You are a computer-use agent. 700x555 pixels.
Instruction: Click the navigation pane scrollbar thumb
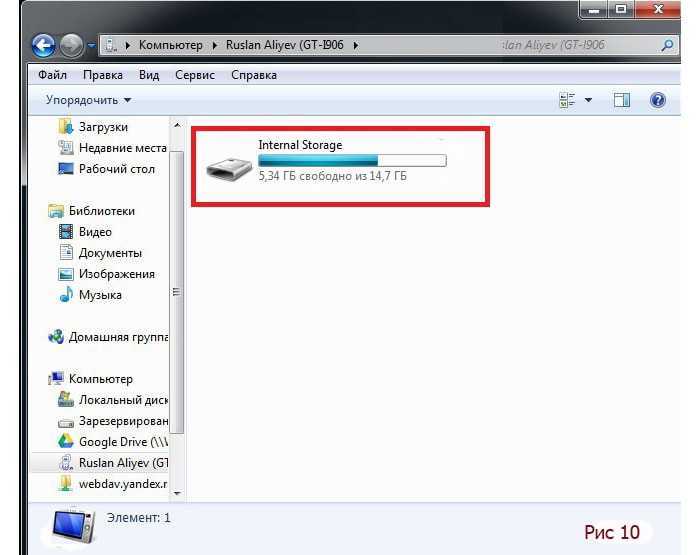pos(177,292)
